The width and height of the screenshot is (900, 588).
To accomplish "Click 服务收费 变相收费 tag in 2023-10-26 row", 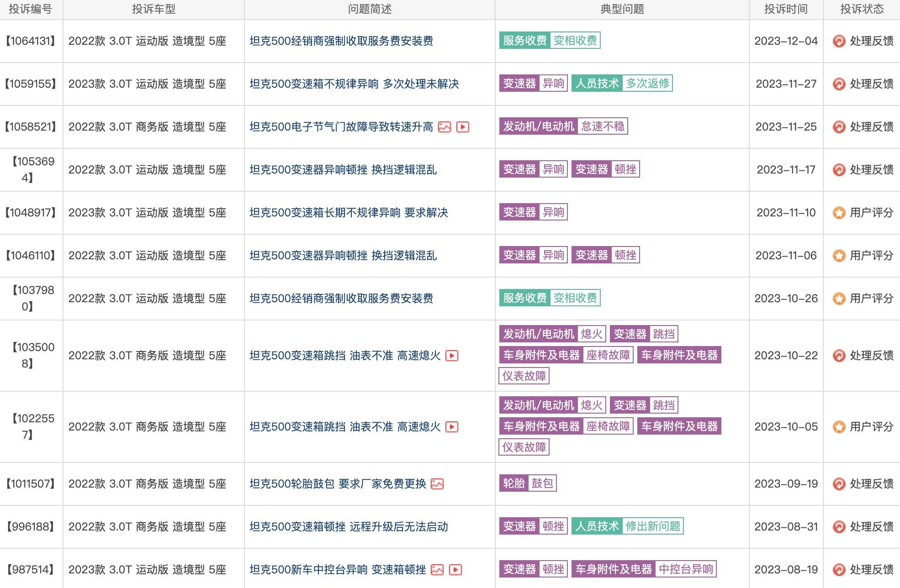I will click(x=550, y=298).
